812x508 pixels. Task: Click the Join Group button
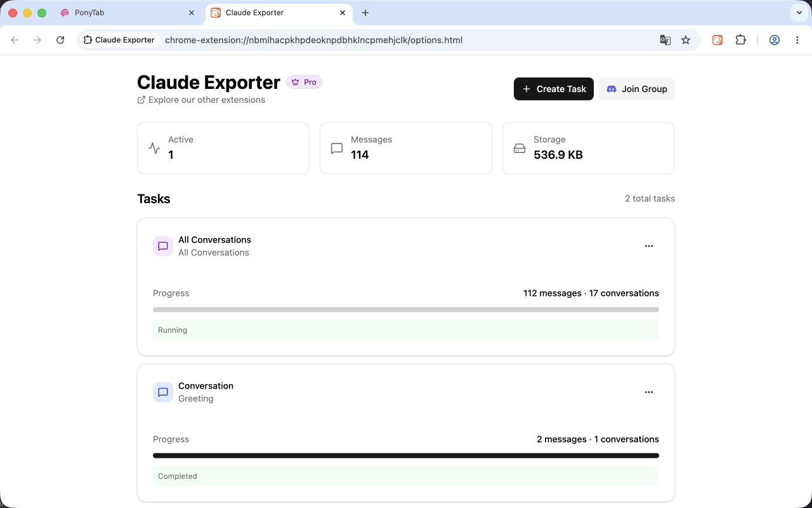tap(637, 89)
